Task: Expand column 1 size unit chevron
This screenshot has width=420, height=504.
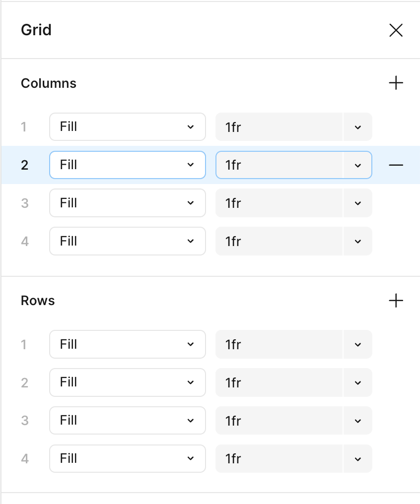Action: [x=358, y=127]
